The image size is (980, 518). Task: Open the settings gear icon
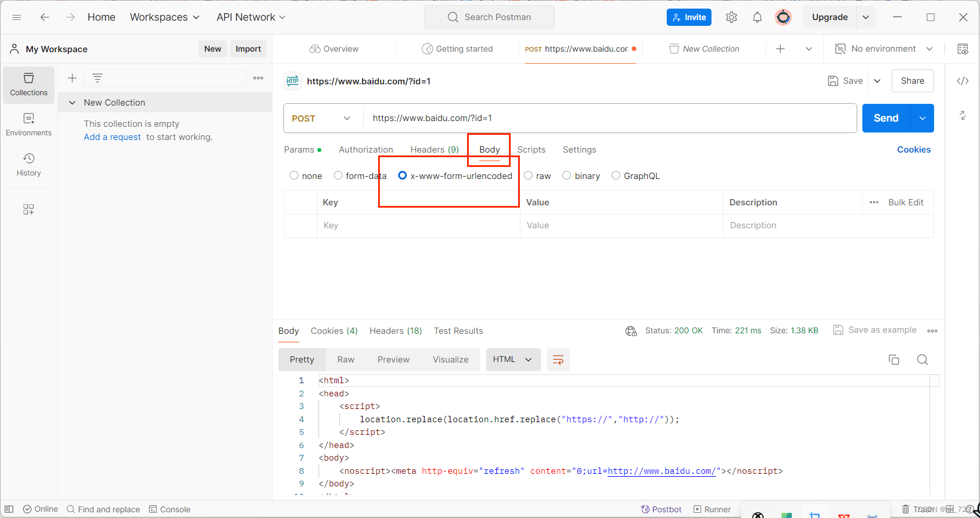click(x=731, y=17)
